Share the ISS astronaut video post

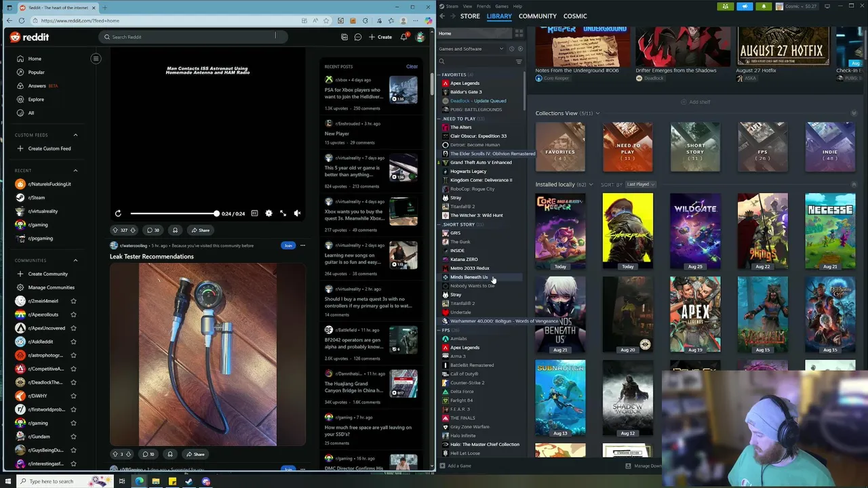tap(200, 230)
